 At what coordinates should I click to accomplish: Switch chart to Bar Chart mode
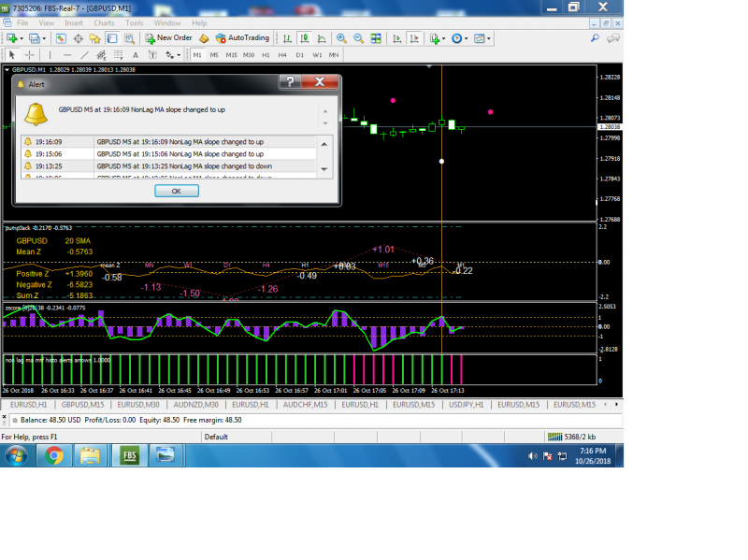point(287,38)
